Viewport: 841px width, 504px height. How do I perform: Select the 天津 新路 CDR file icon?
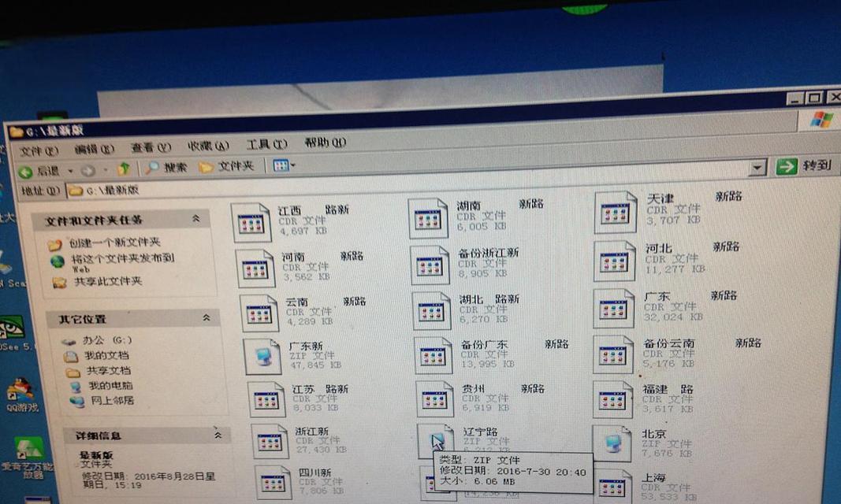coord(616,213)
